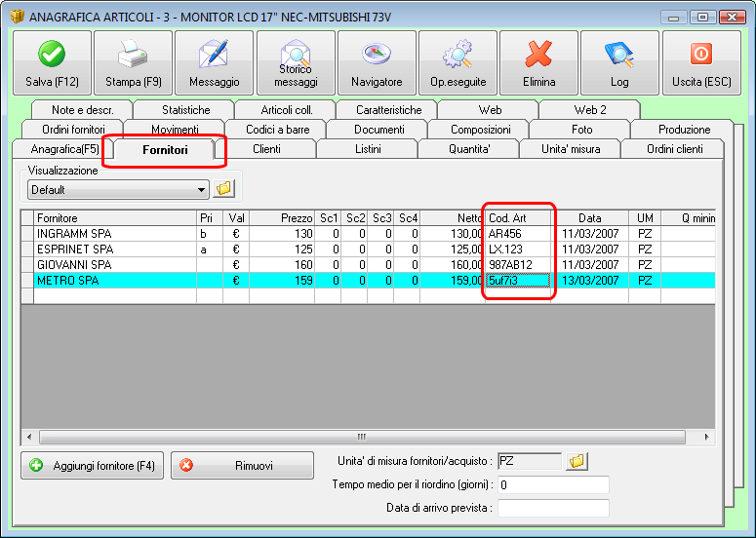Switch to Note e descr. tab
The image size is (756, 538).
tap(83, 110)
